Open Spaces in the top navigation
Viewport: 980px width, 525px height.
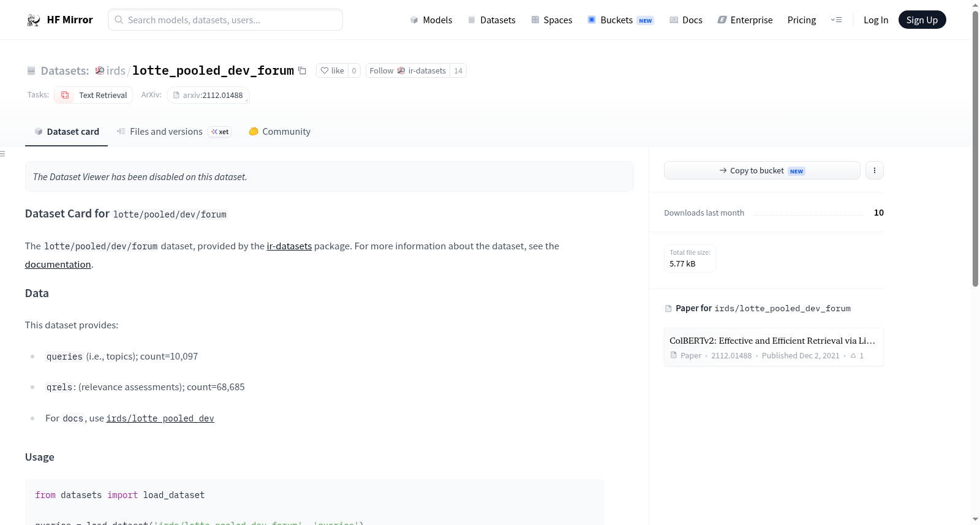click(x=552, y=20)
